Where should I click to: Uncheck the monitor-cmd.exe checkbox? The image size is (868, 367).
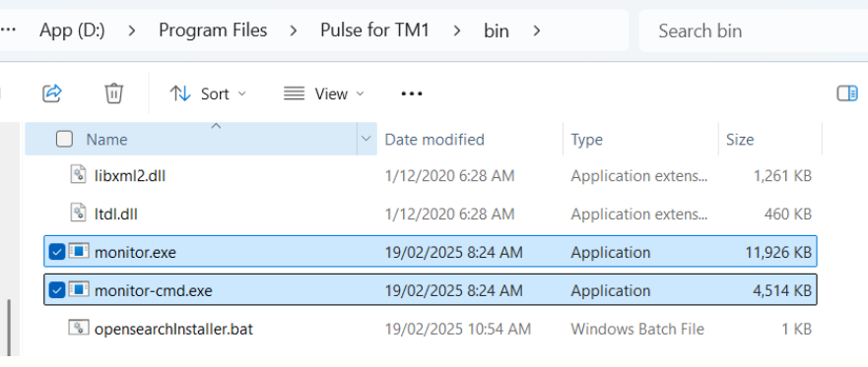pyautogui.click(x=57, y=289)
